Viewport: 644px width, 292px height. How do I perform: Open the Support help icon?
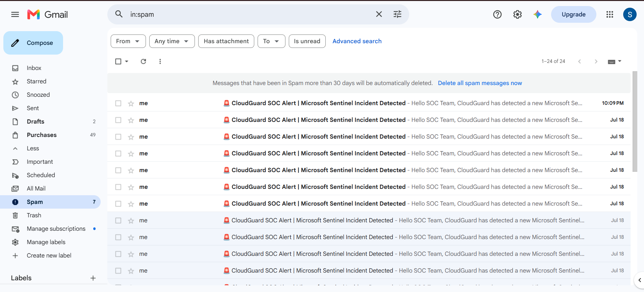pyautogui.click(x=497, y=14)
